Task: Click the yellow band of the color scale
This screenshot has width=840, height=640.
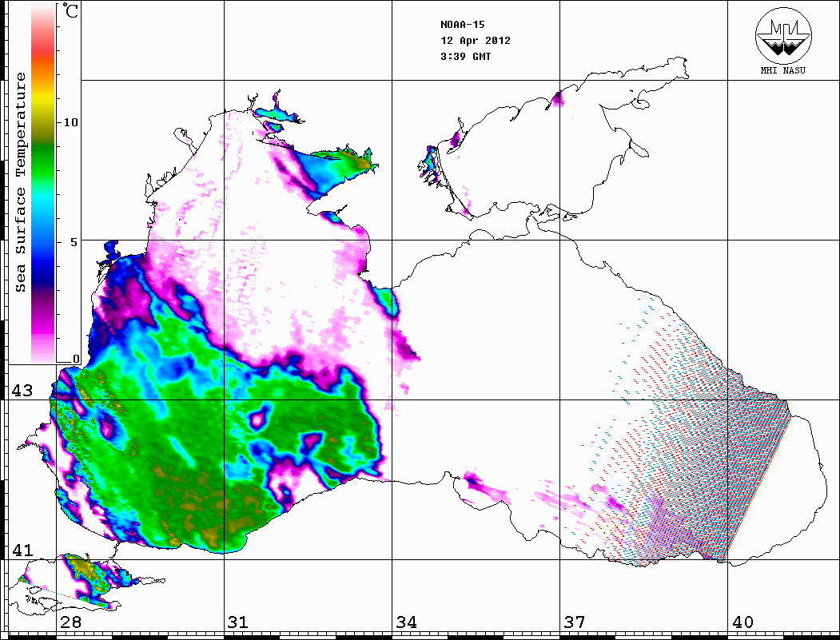Action: [x=43, y=99]
